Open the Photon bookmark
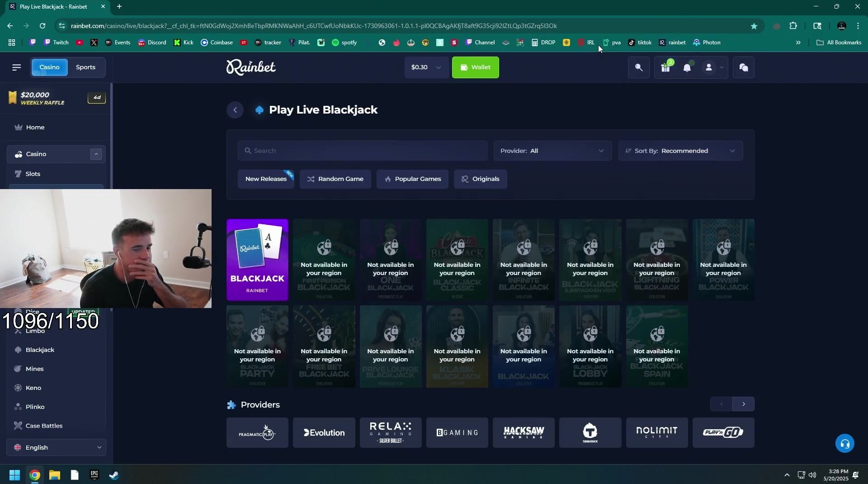 tap(707, 43)
